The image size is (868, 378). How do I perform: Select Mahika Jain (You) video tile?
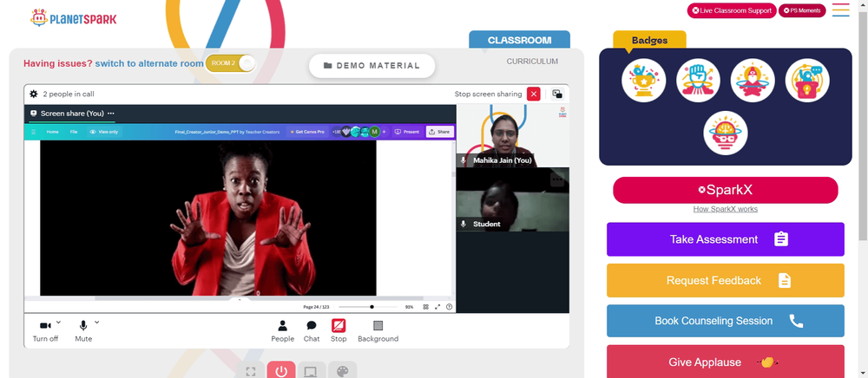pyautogui.click(x=512, y=135)
